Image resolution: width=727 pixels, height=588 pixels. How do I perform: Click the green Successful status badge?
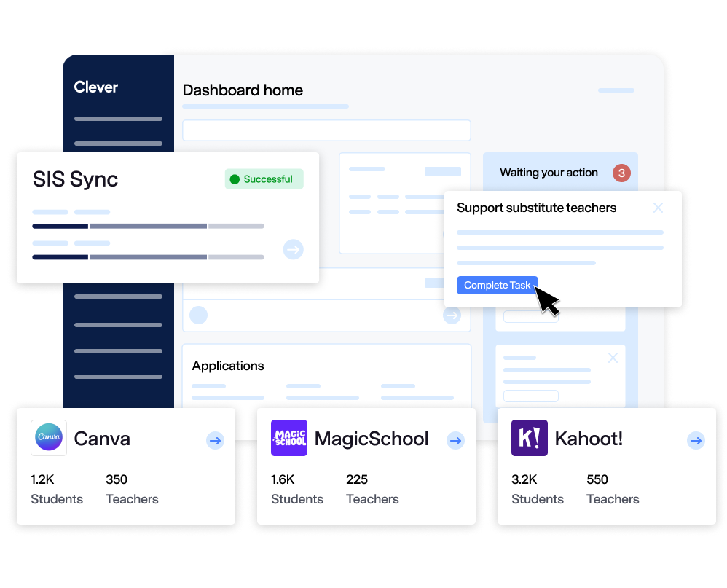pyautogui.click(x=264, y=179)
